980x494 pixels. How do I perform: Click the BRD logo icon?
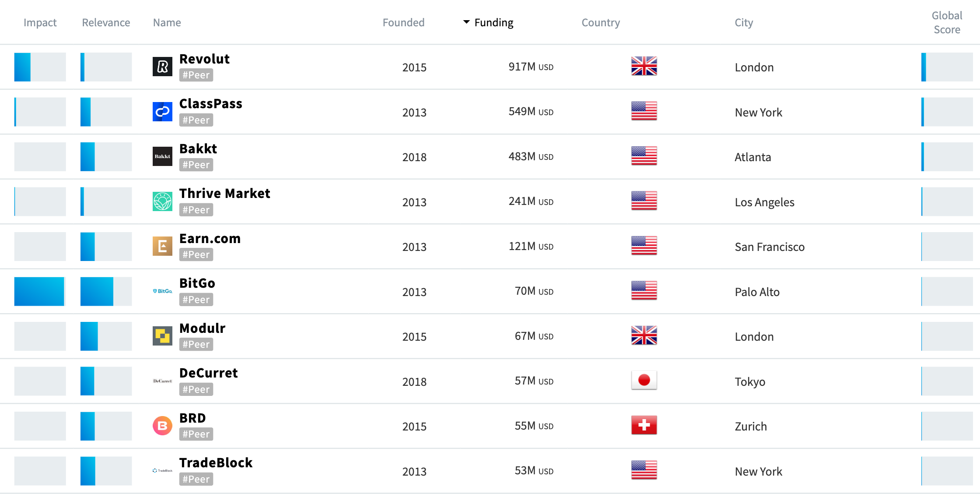click(162, 425)
